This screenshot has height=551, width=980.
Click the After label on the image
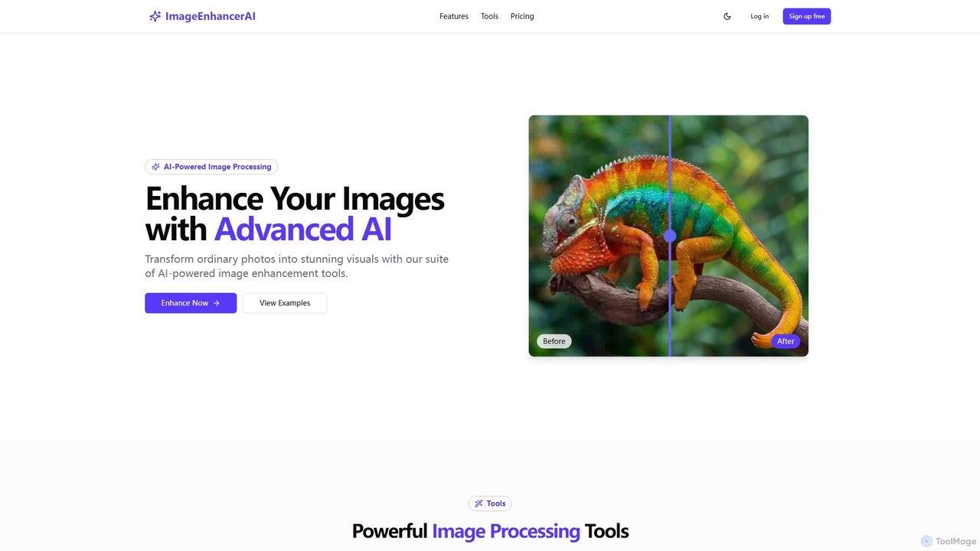786,341
